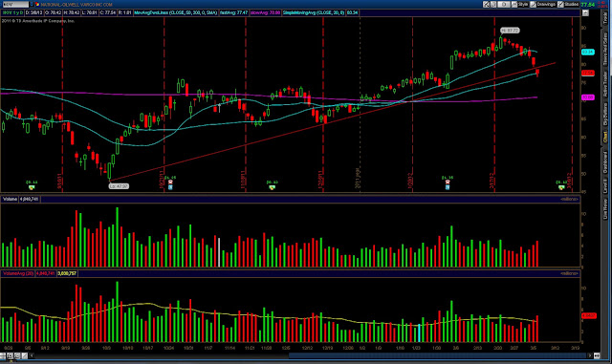Click the 2/17/12 expiration dashed line
The image size is (612, 364).
(494, 104)
